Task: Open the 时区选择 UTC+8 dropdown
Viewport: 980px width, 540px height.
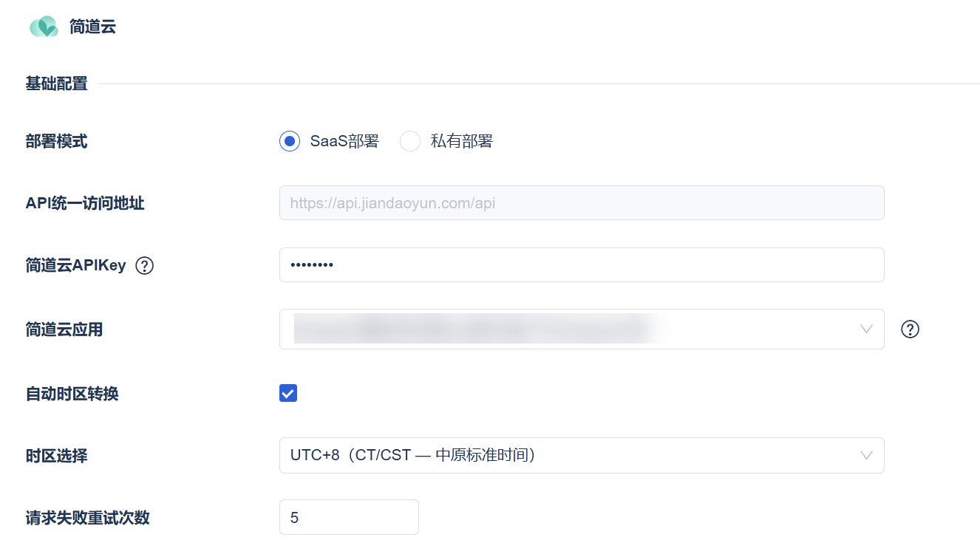Action: point(582,455)
